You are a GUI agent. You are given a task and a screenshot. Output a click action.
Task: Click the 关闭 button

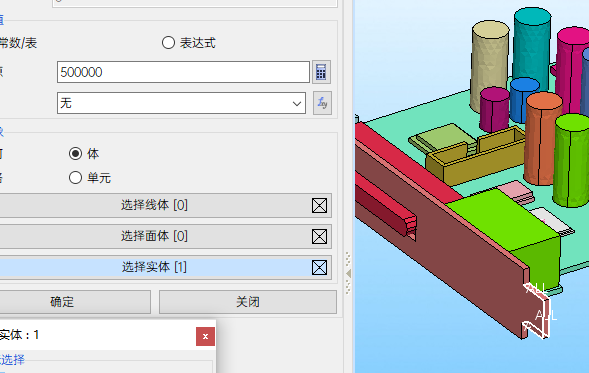click(x=248, y=302)
